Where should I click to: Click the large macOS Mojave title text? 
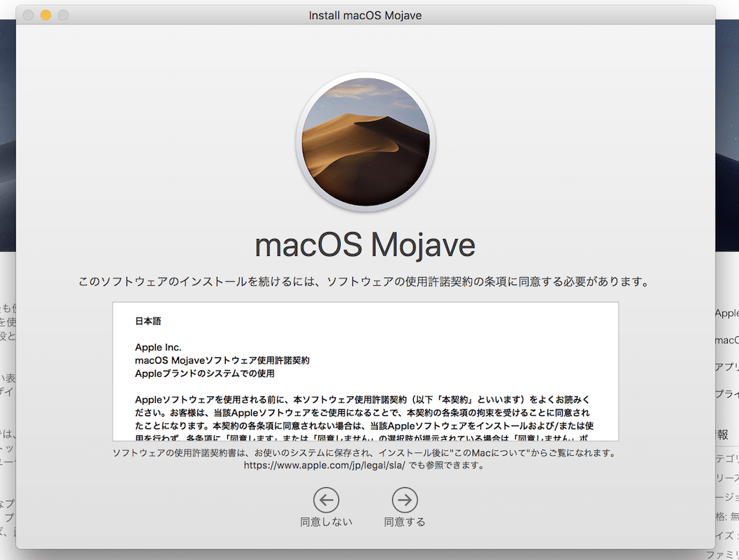(x=365, y=245)
